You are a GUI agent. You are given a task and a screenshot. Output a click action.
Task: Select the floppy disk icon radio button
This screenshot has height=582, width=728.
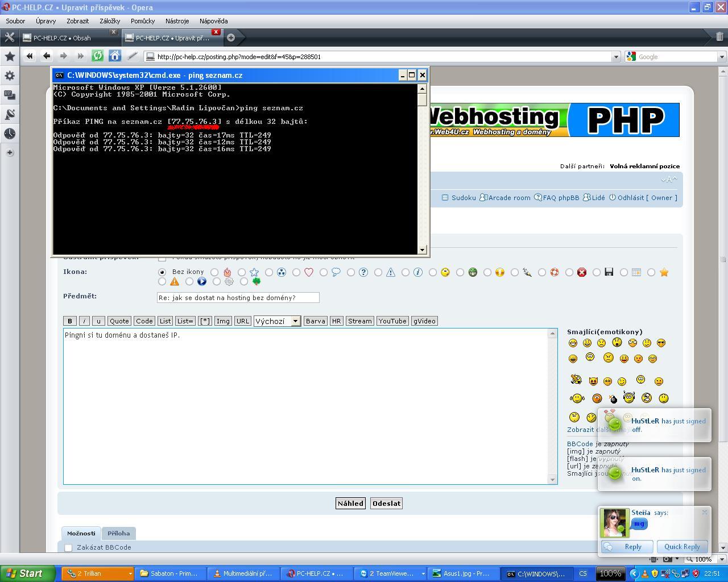click(x=597, y=272)
